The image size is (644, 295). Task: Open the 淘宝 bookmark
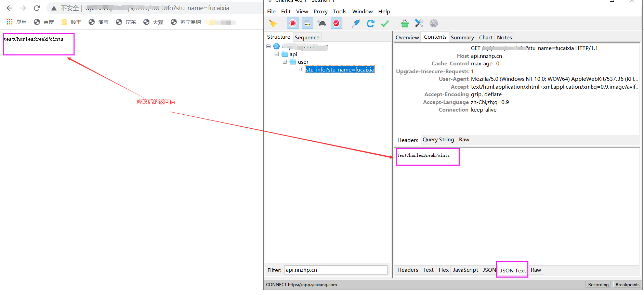(x=98, y=22)
